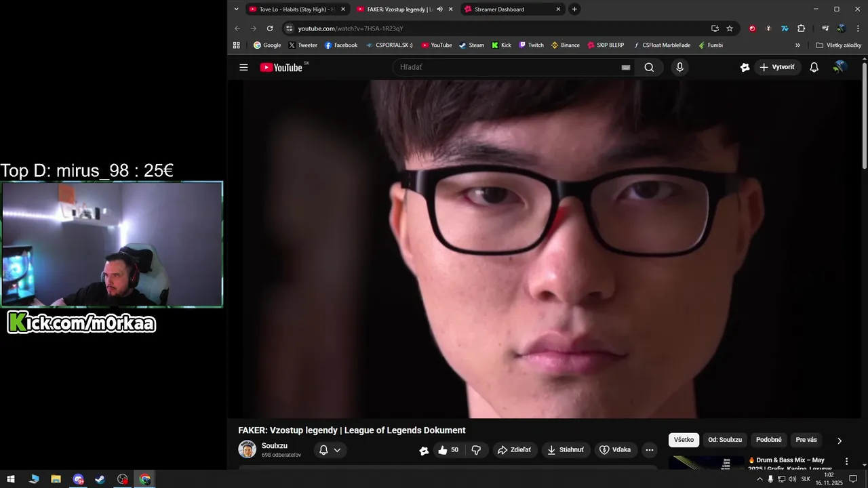868x488 pixels.
Task: Open the 7TV extension icon
Action: [785, 28]
